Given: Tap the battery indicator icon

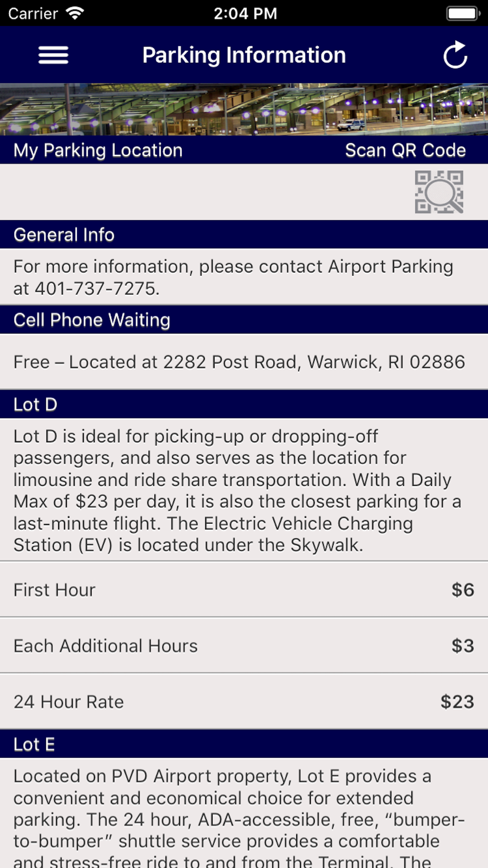Looking at the screenshot, I should [x=462, y=13].
